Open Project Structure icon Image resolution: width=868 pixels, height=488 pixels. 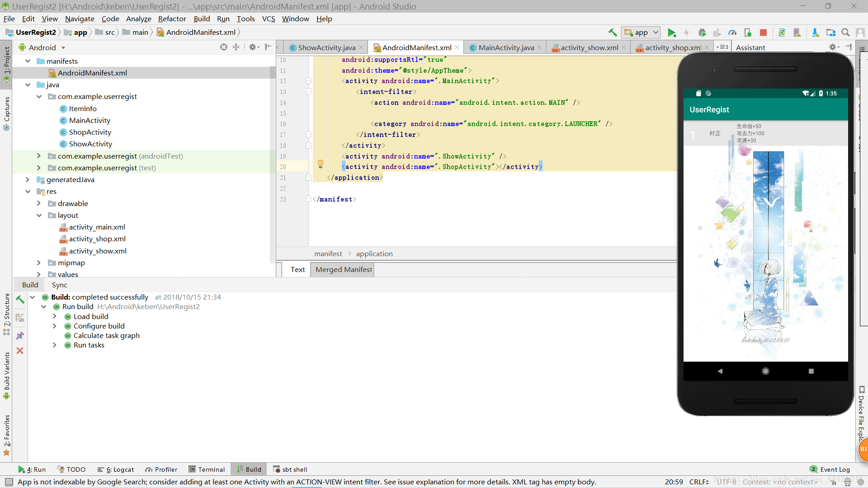point(830,33)
